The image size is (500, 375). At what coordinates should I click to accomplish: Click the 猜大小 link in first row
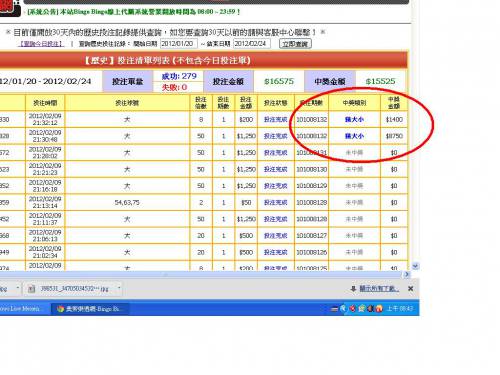(354, 119)
